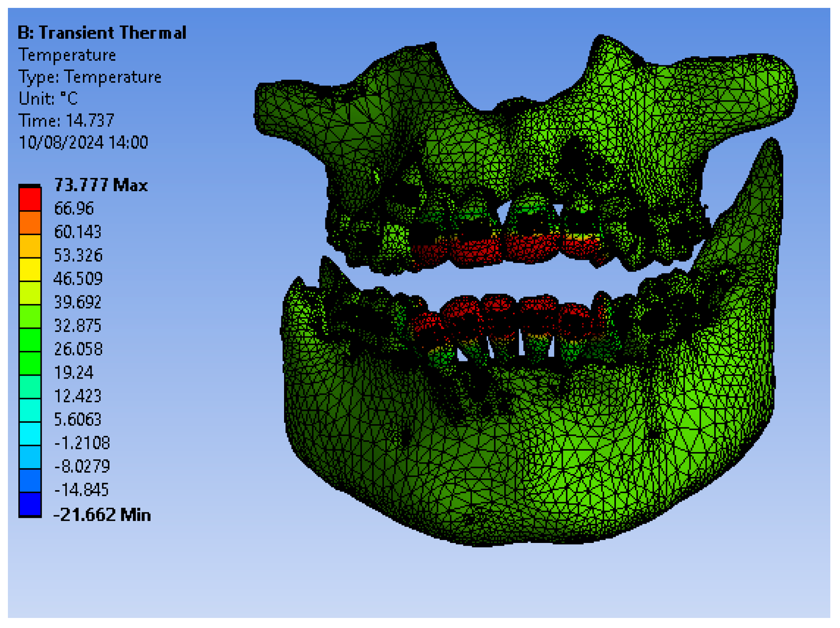840x628 pixels.
Task: Click the Time: 14.737 label
Action: coord(66,121)
